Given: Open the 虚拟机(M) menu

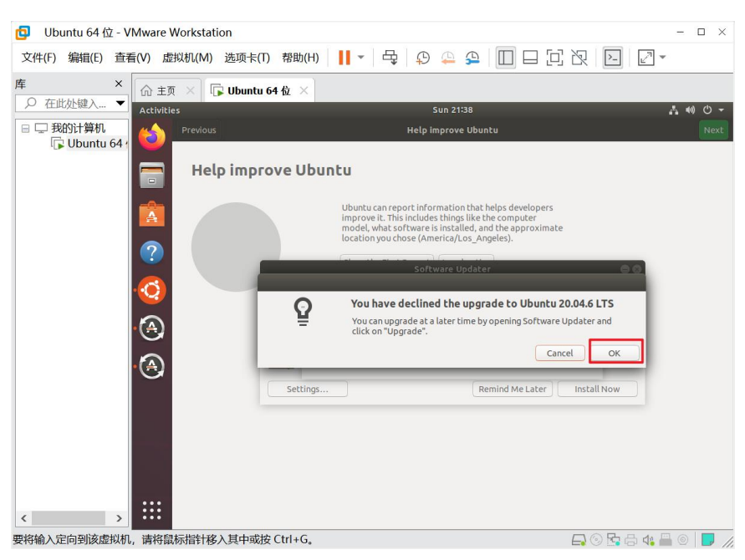Looking at the screenshot, I should [x=187, y=58].
